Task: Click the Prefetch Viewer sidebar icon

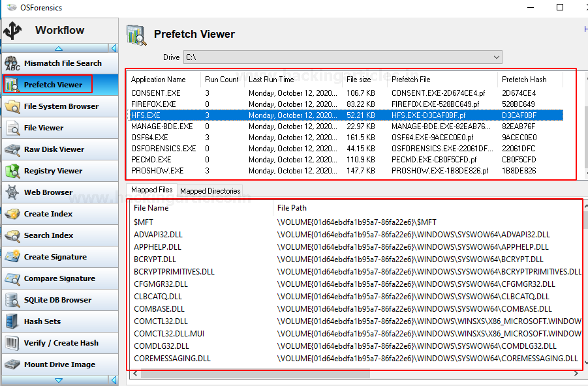Action: 12,85
